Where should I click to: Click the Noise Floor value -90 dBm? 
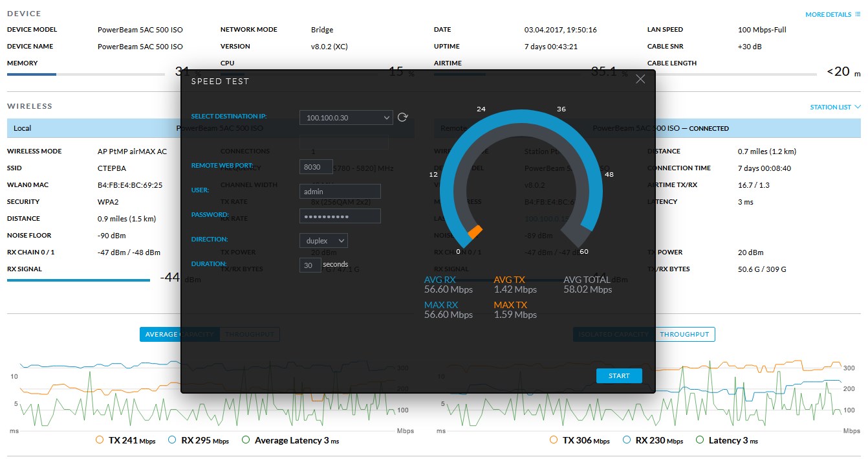(112, 236)
